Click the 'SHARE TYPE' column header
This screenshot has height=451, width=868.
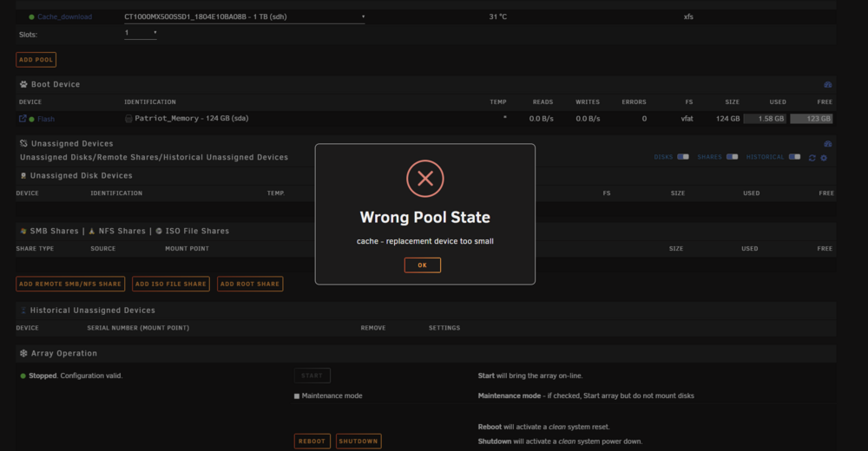click(35, 249)
